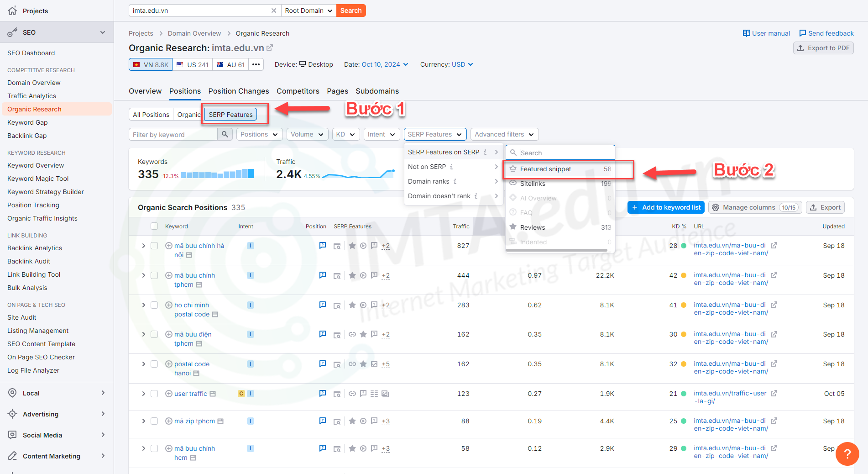
Task: Click star reviews icon in ho chi minh postal code row
Action: point(352,305)
